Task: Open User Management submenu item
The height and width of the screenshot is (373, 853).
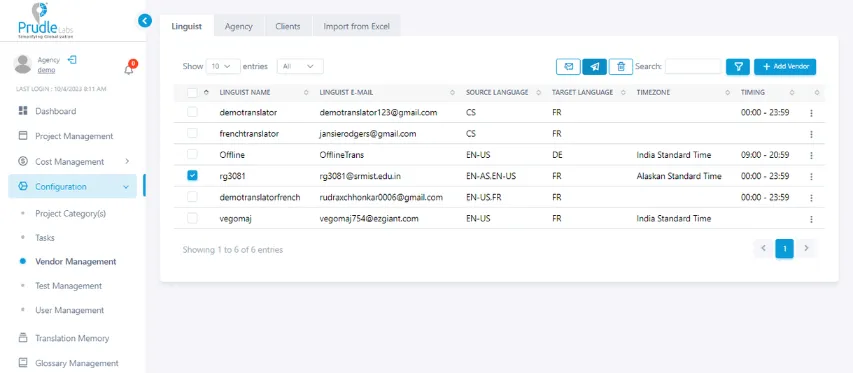Action: [70, 310]
